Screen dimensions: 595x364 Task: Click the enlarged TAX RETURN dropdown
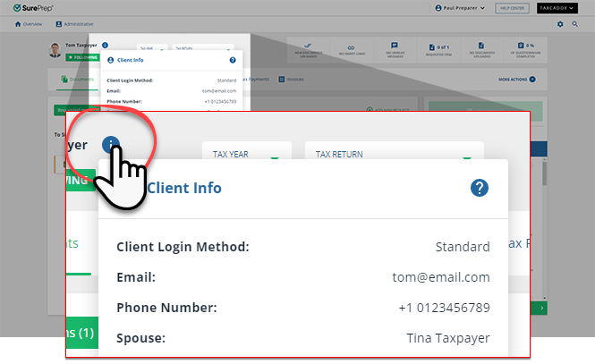[x=395, y=151]
